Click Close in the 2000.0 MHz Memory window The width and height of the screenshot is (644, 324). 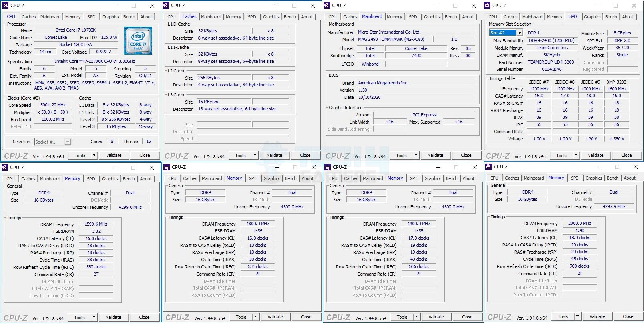(x=628, y=316)
